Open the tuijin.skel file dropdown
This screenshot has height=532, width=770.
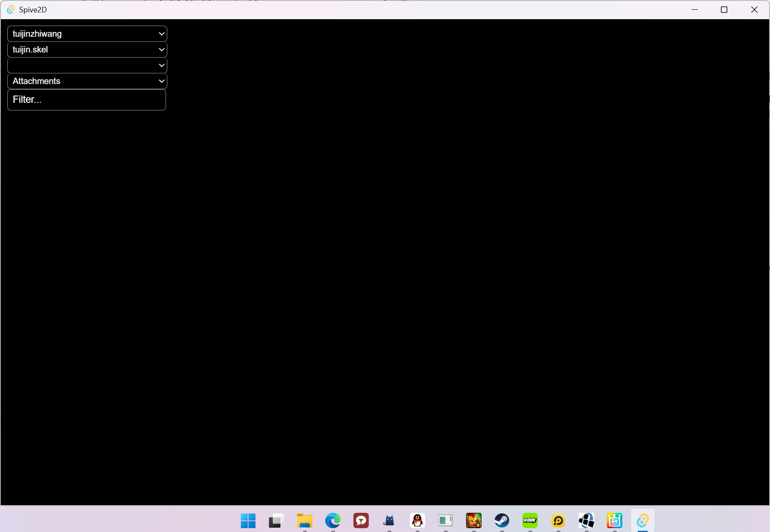(x=87, y=49)
